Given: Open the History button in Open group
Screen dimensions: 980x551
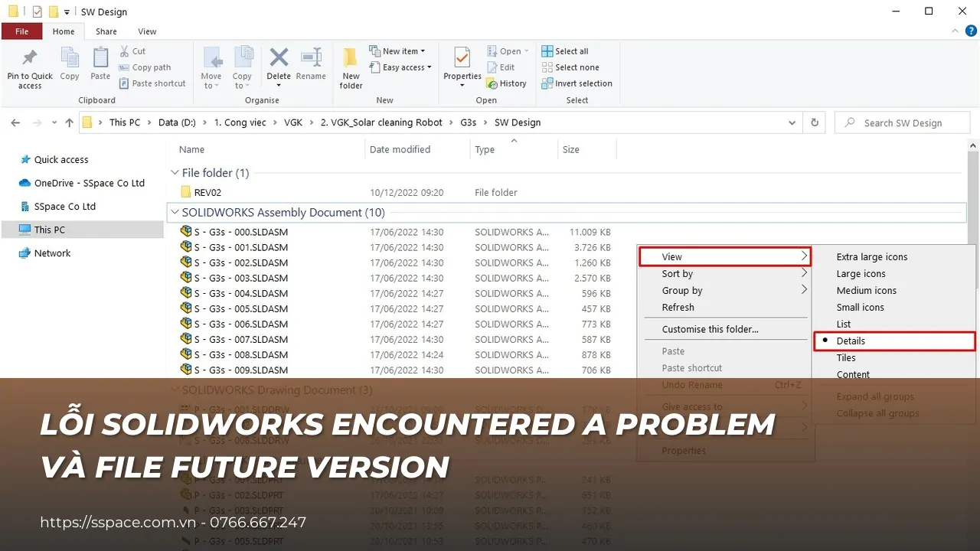Looking at the screenshot, I should 506,83.
